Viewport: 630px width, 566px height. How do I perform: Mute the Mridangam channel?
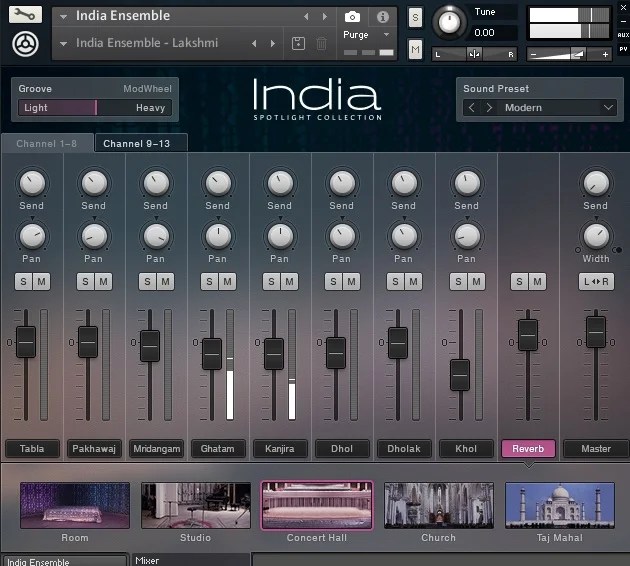pyautogui.click(x=166, y=282)
